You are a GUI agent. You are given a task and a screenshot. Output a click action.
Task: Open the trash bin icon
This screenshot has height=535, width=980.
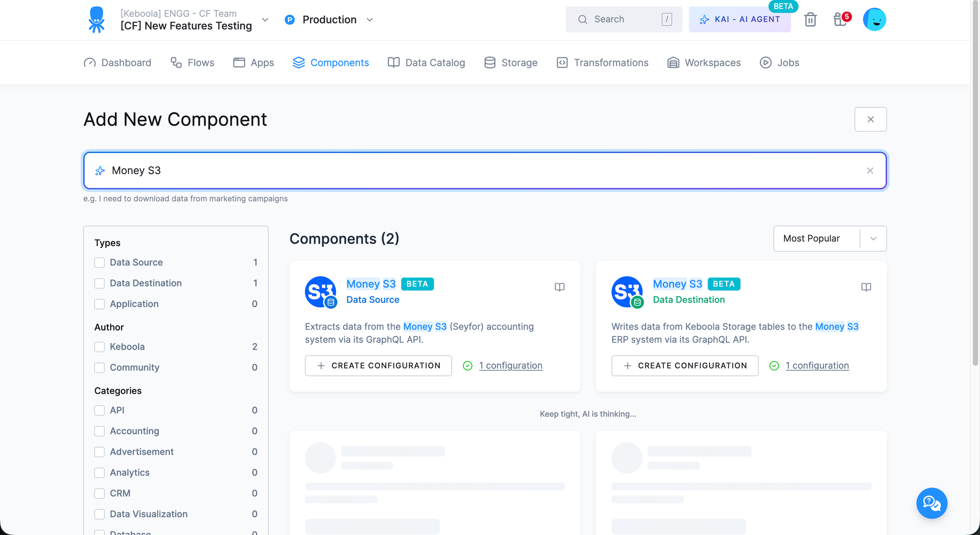click(810, 20)
